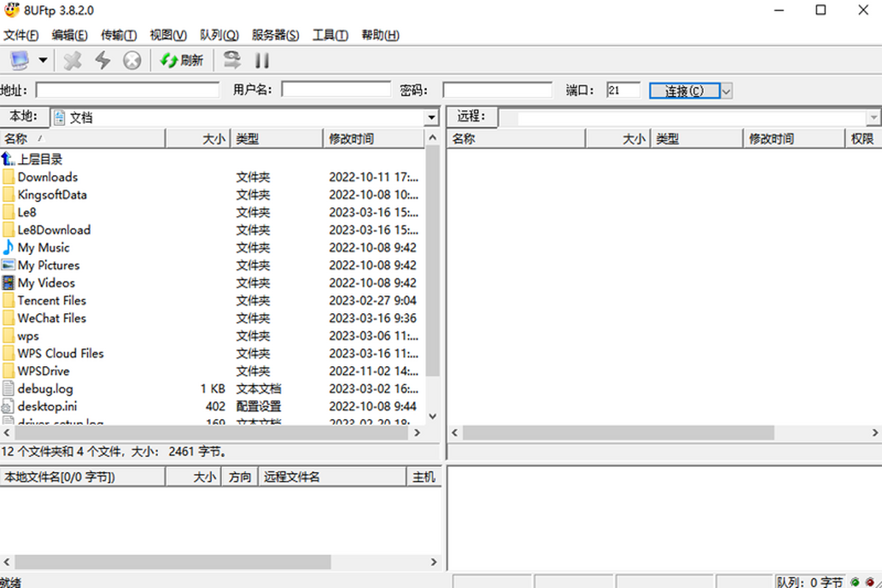Click the 刷新 refresh toolbar button
882x588 pixels.
pos(182,60)
